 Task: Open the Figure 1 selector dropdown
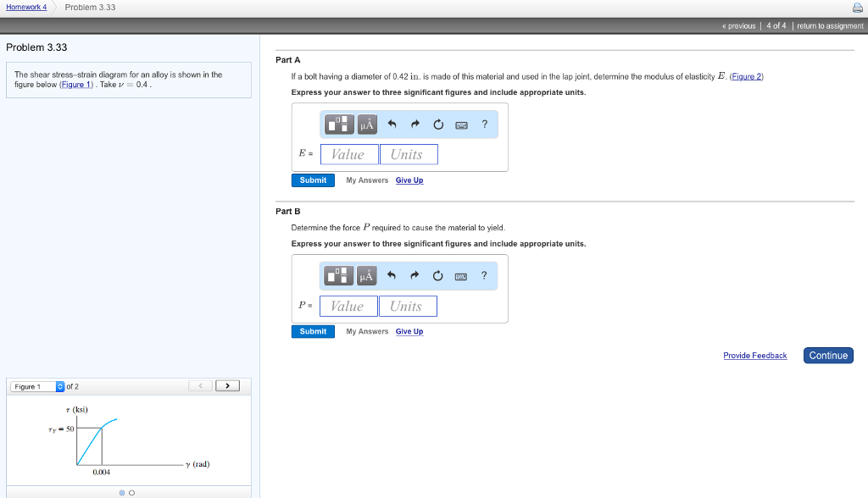(x=37, y=386)
